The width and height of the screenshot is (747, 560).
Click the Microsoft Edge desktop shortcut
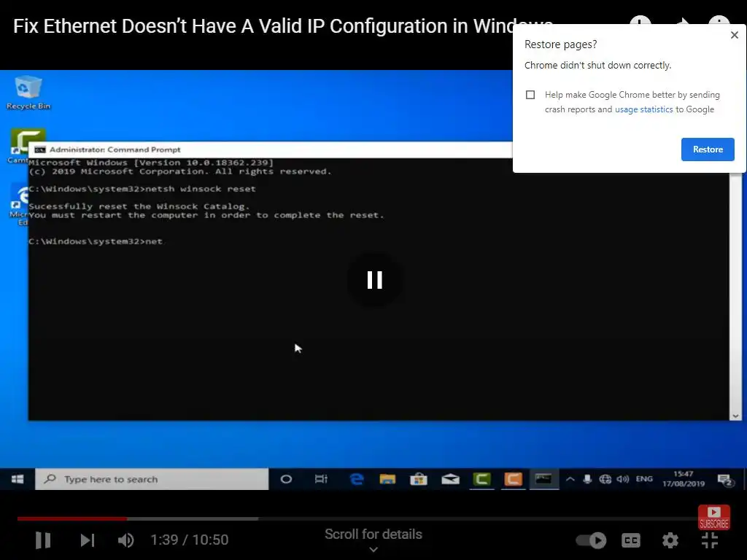pyautogui.click(x=19, y=206)
